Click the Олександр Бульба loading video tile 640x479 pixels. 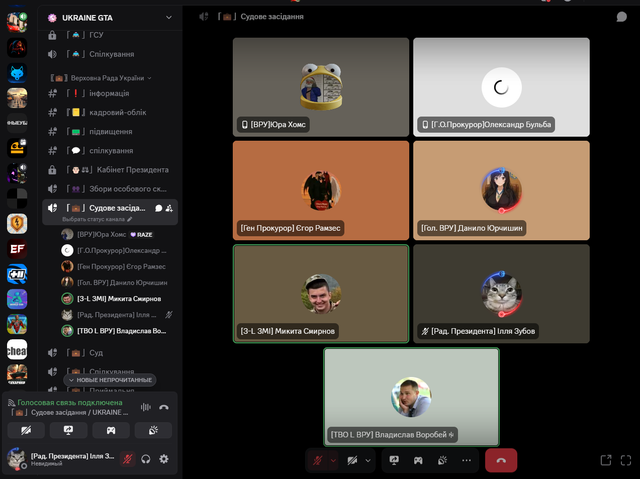(501, 87)
